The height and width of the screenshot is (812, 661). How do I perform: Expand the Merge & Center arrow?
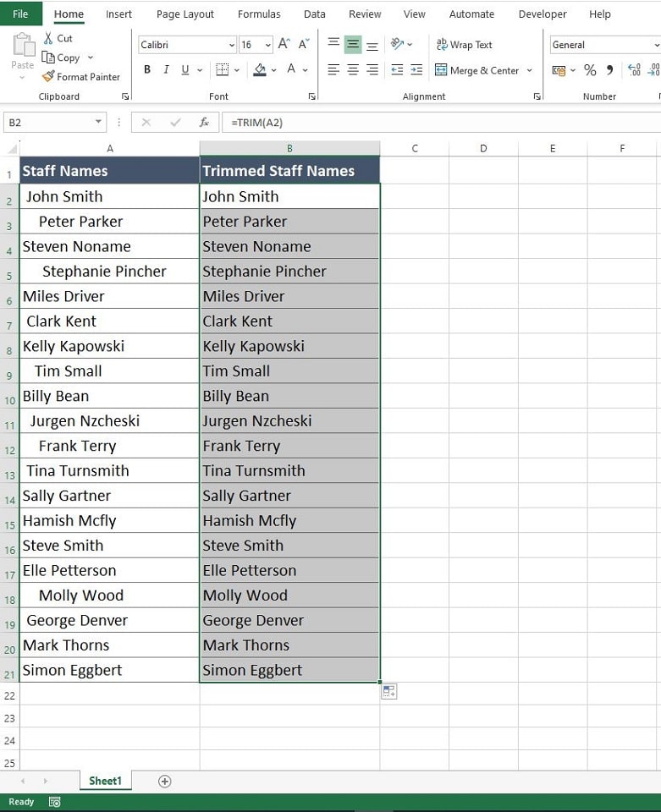tap(530, 70)
